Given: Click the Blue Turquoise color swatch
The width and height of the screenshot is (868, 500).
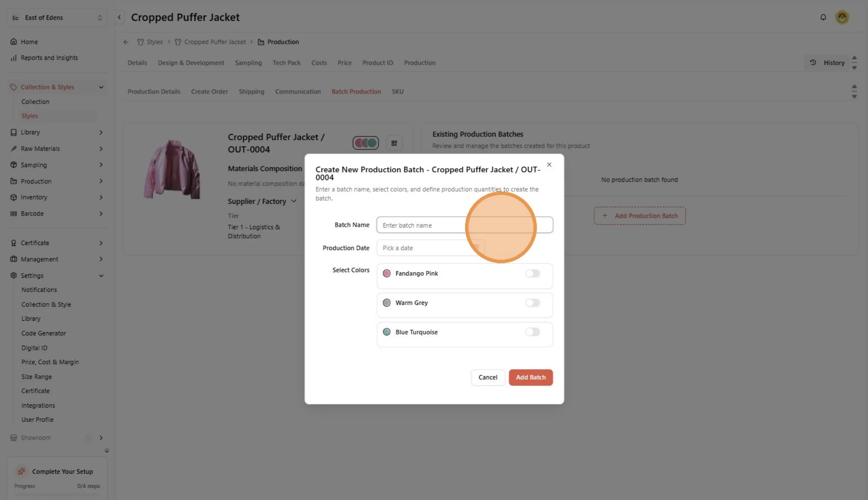Looking at the screenshot, I should [387, 332].
